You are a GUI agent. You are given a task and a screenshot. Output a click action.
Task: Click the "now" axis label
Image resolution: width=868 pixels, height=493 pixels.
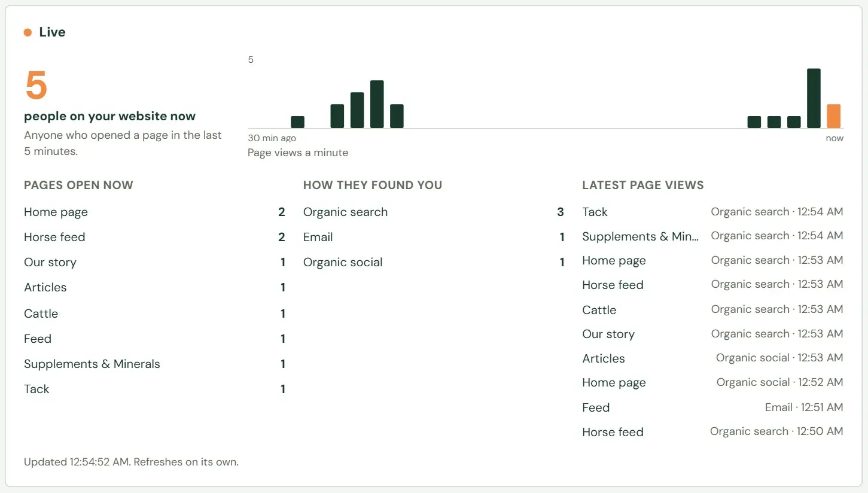835,138
